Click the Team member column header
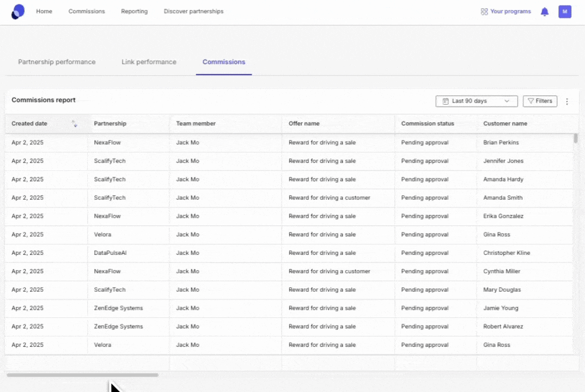This screenshot has height=392, width=585. (x=196, y=124)
